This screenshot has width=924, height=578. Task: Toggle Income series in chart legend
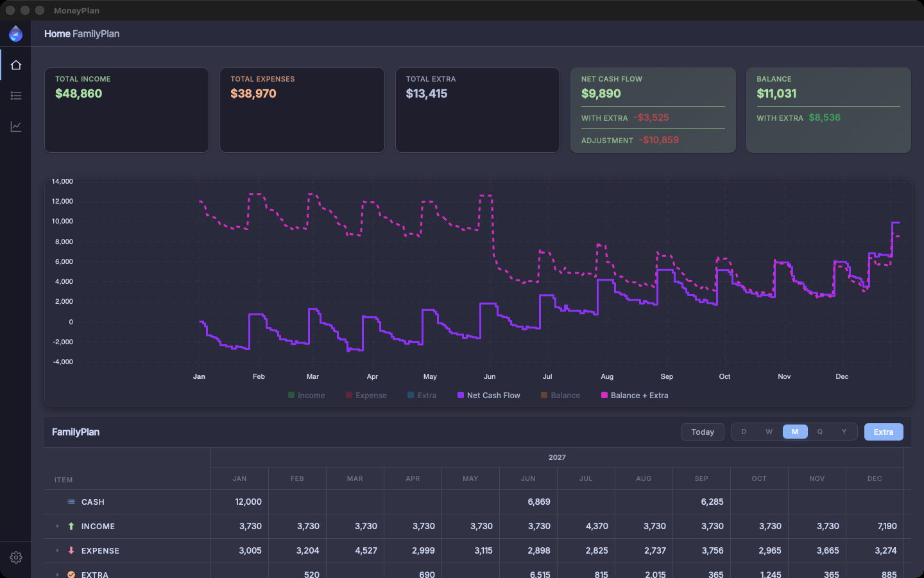(x=307, y=396)
